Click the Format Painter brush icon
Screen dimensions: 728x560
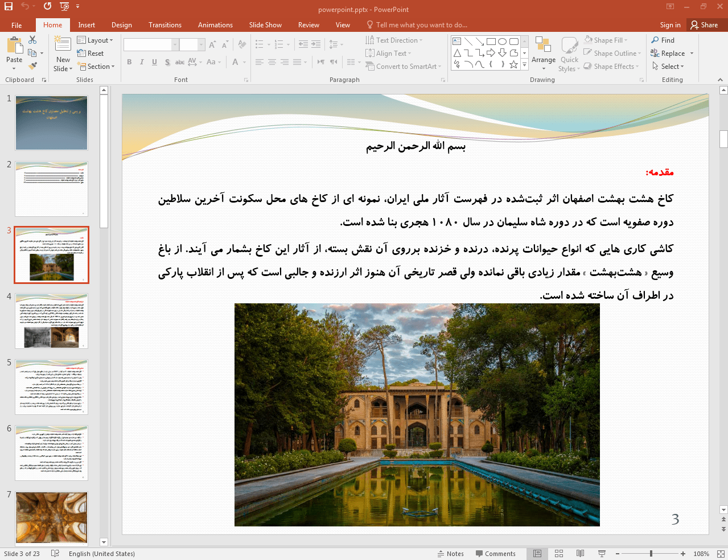coord(32,67)
